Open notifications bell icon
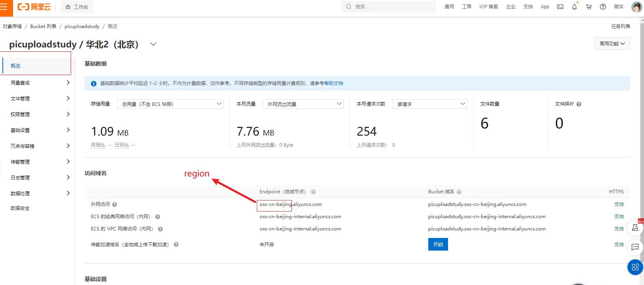The height and width of the screenshot is (285, 644). (x=574, y=7)
